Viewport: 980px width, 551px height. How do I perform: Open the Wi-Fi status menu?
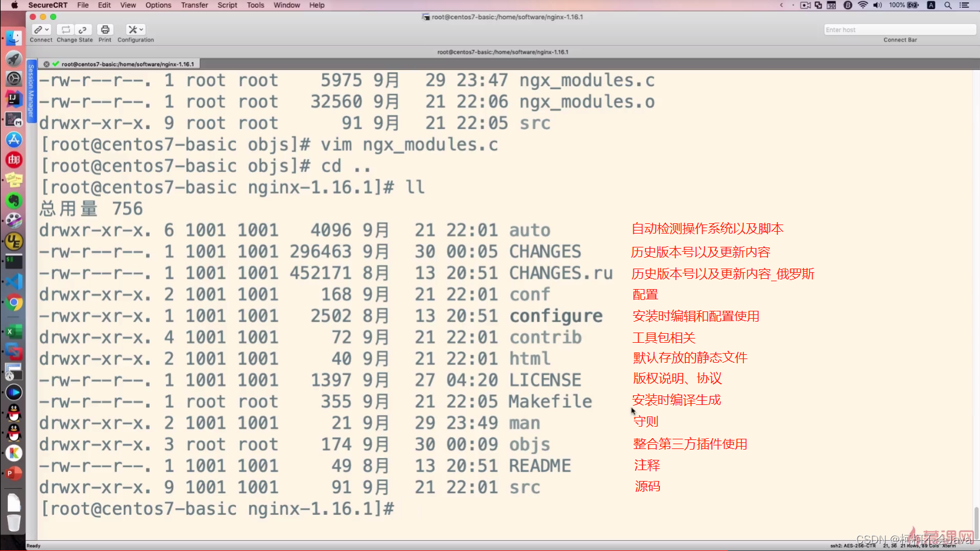(863, 5)
